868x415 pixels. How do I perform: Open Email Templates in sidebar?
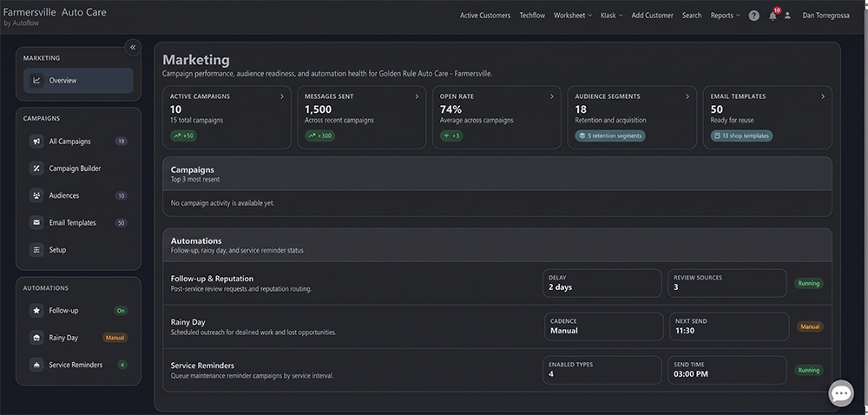(x=78, y=222)
